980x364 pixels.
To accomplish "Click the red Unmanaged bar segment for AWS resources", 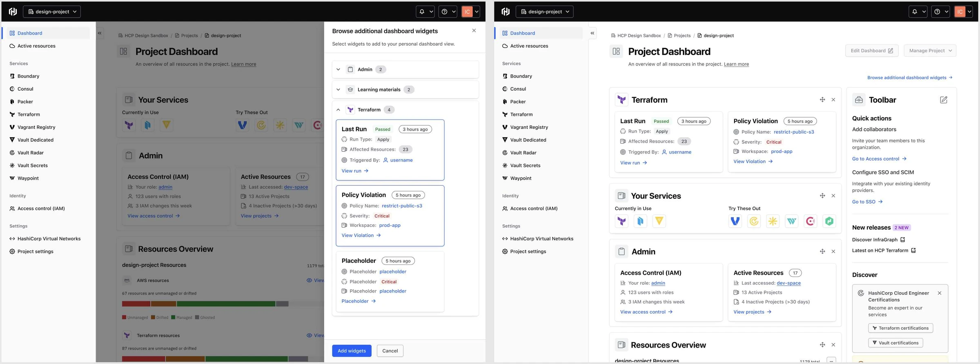I will point(136,304).
